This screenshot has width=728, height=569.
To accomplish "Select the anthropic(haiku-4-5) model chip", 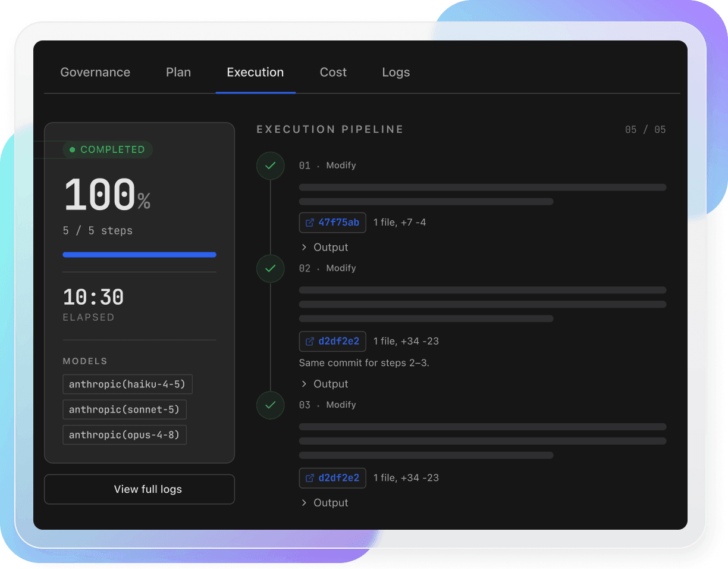I will tap(127, 384).
